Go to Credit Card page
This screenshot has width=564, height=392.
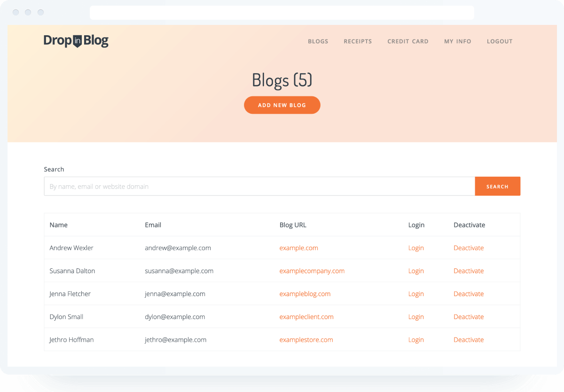(x=407, y=41)
